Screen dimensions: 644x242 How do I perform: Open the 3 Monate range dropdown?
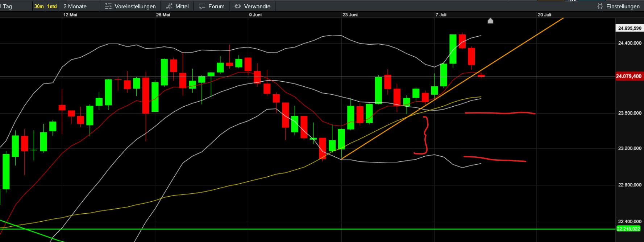click(79, 7)
